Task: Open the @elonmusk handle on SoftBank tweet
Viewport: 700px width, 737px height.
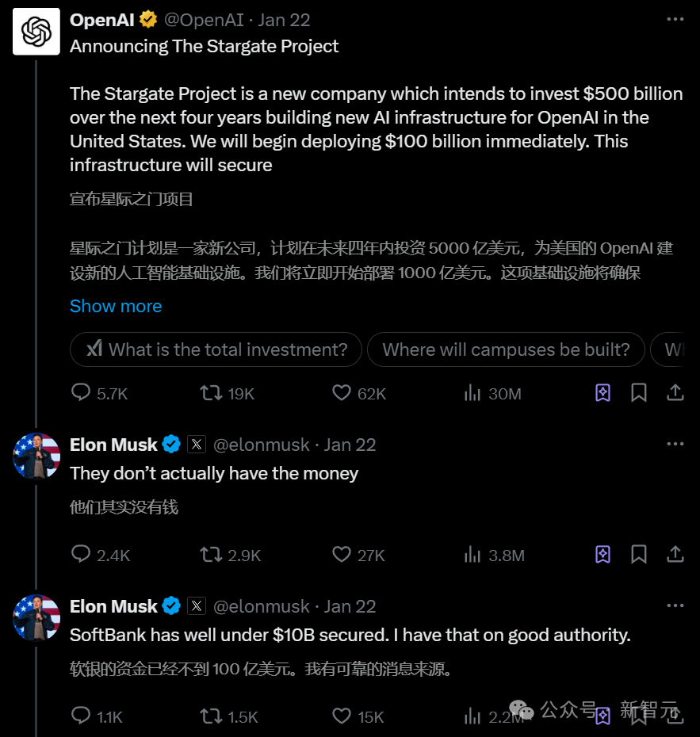Action: coord(262,606)
